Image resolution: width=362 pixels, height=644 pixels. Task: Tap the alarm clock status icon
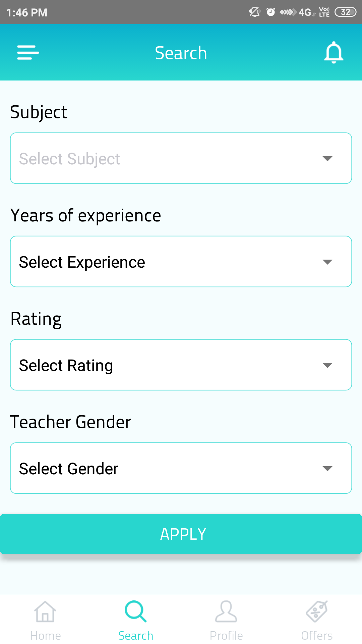coord(270,12)
